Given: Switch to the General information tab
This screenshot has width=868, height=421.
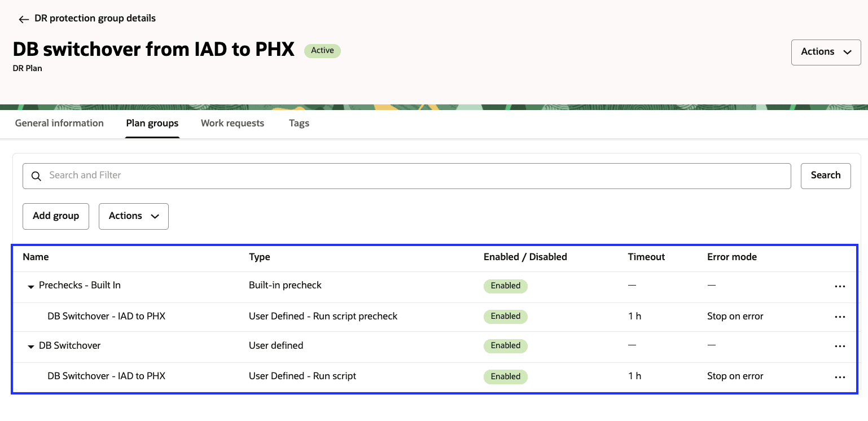Looking at the screenshot, I should tap(59, 123).
